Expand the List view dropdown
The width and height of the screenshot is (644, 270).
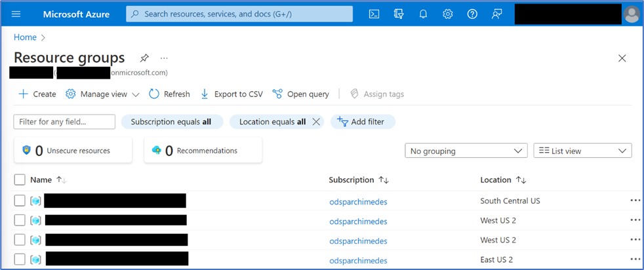click(582, 151)
